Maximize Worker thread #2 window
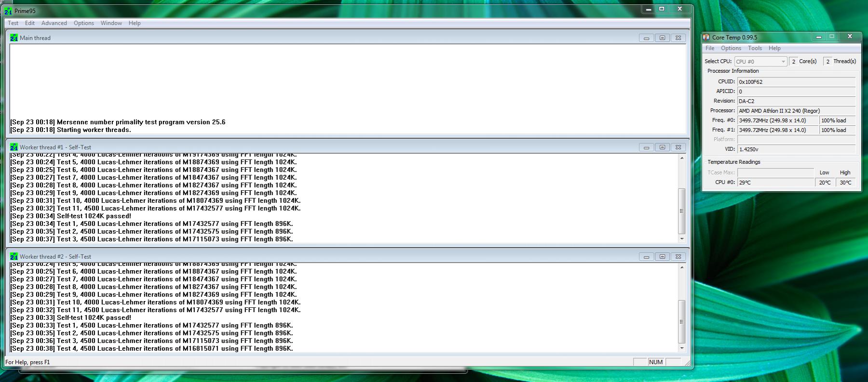Viewport: 868px width, 382px height. (662, 257)
